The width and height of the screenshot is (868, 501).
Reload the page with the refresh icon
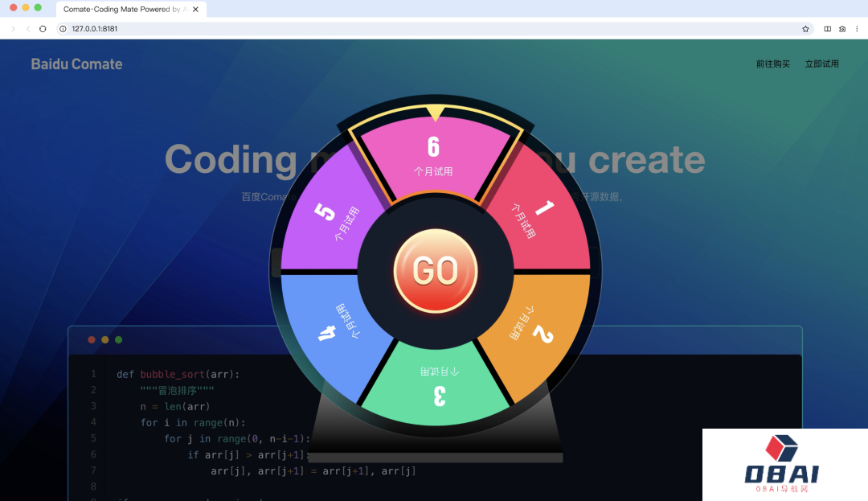43,29
